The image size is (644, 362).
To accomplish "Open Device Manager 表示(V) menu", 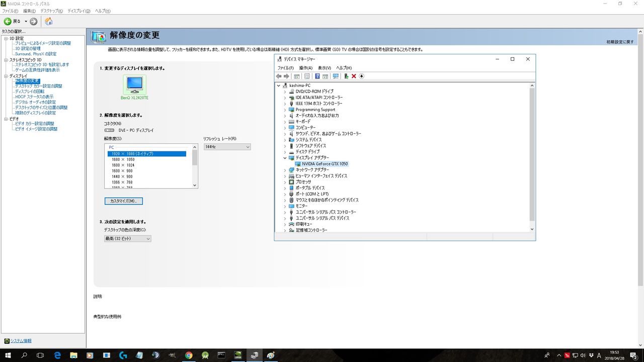I will [x=325, y=68].
